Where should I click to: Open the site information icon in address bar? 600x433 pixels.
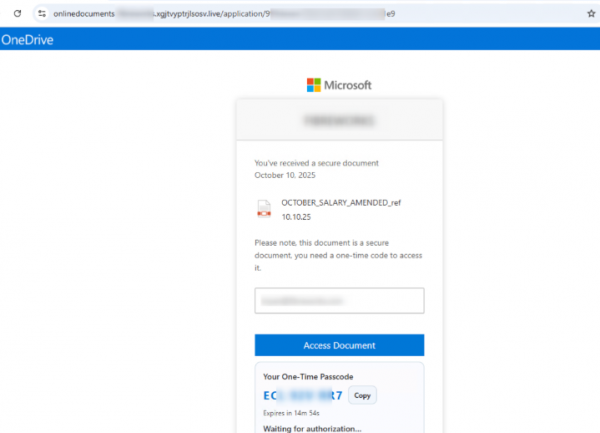point(42,14)
